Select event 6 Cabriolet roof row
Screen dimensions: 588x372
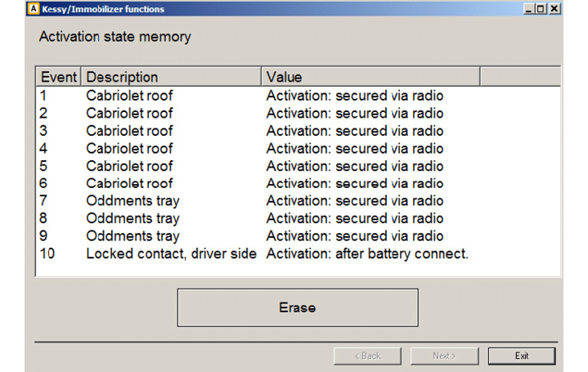tap(129, 184)
